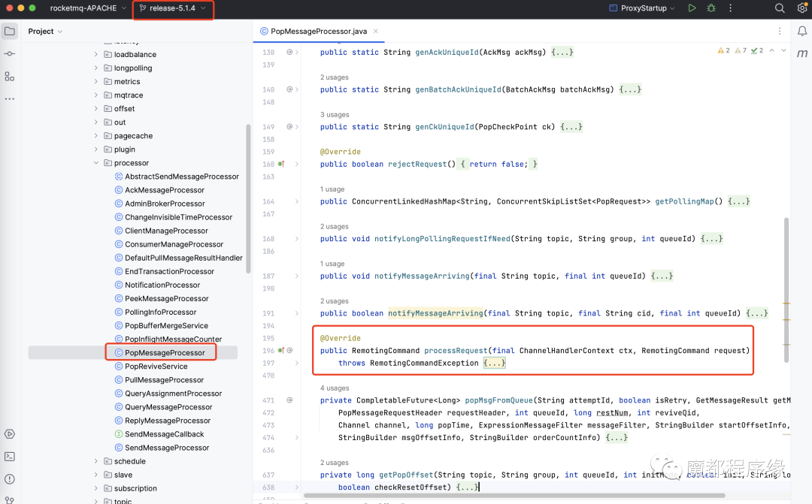Screen dimensions: 812x504
Task: Click the gutter @ icon on line 471
Action: (x=289, y=400)
